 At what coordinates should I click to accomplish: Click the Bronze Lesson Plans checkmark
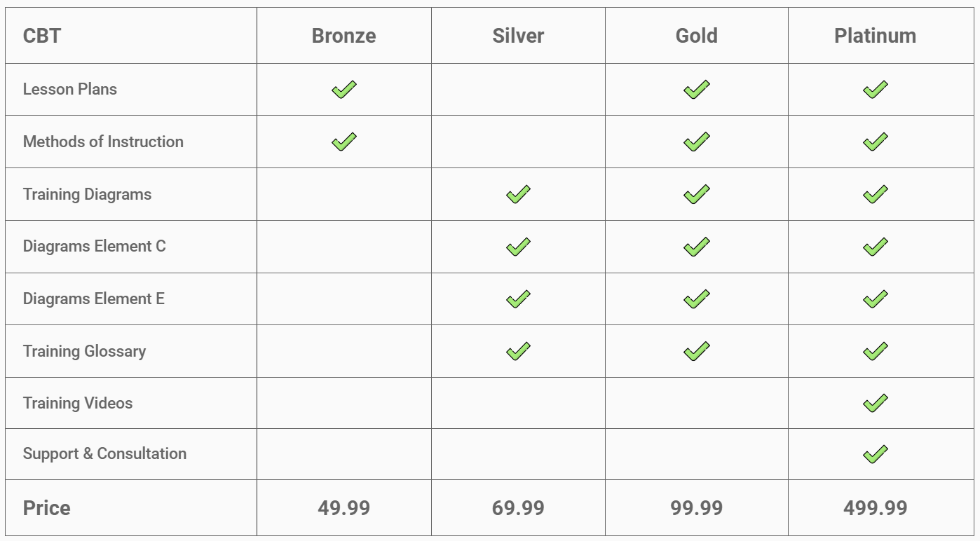click(344, 90)
